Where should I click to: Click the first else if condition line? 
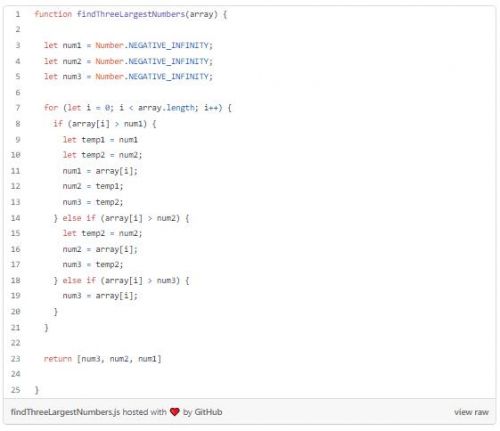tap(121, 218)
